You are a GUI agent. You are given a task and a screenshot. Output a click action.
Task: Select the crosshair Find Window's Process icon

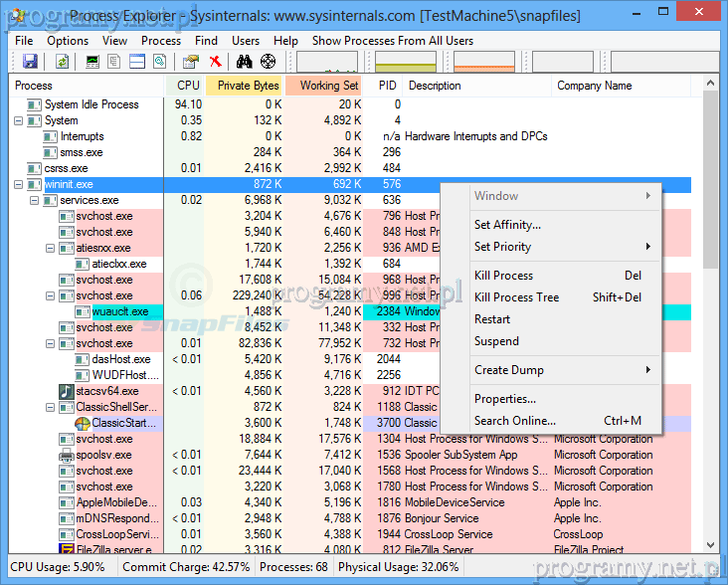268,62
